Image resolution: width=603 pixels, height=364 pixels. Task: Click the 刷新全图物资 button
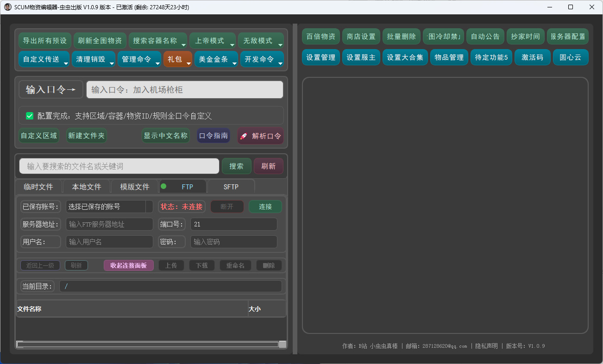[x=100, y=41]
